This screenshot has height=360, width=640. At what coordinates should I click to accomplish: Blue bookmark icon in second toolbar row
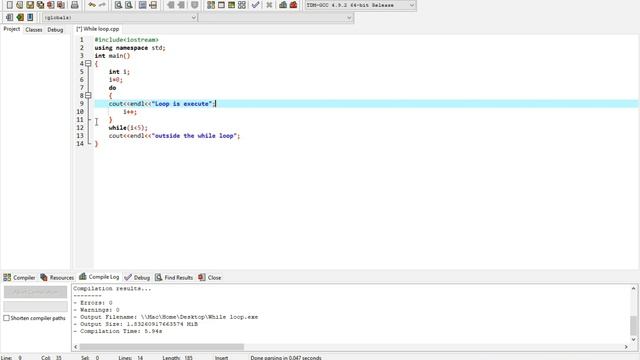point(30,17)
